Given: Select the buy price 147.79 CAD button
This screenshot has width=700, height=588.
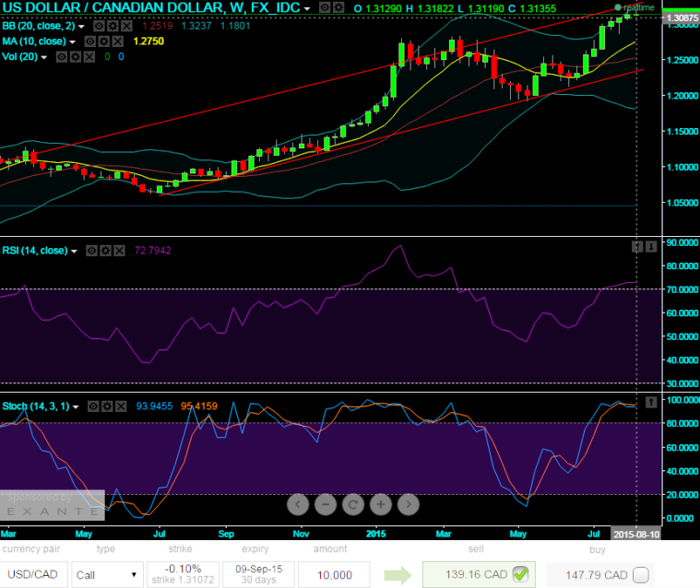Looking at the screenshot, I should (x=599, y=574).
